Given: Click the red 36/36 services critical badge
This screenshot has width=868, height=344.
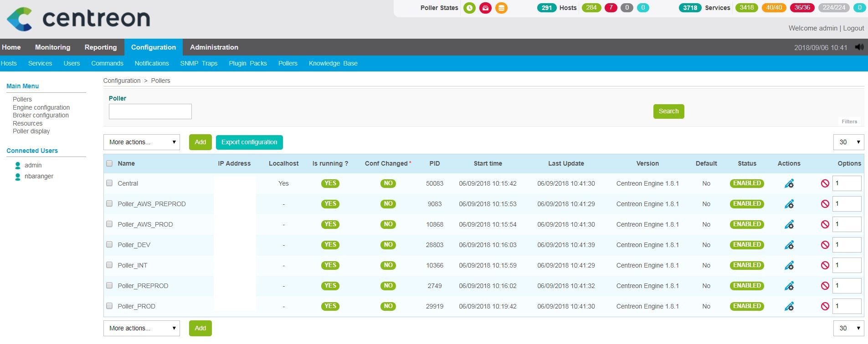Looking at the screenshot, I should pos(802,8).
